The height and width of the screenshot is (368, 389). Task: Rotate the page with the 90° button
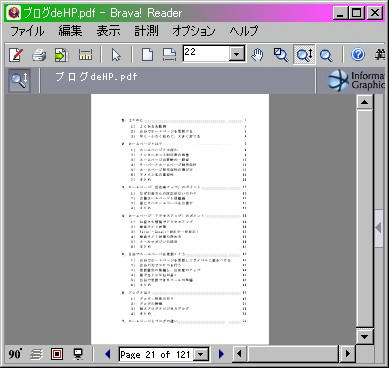(x=15, y=354)
